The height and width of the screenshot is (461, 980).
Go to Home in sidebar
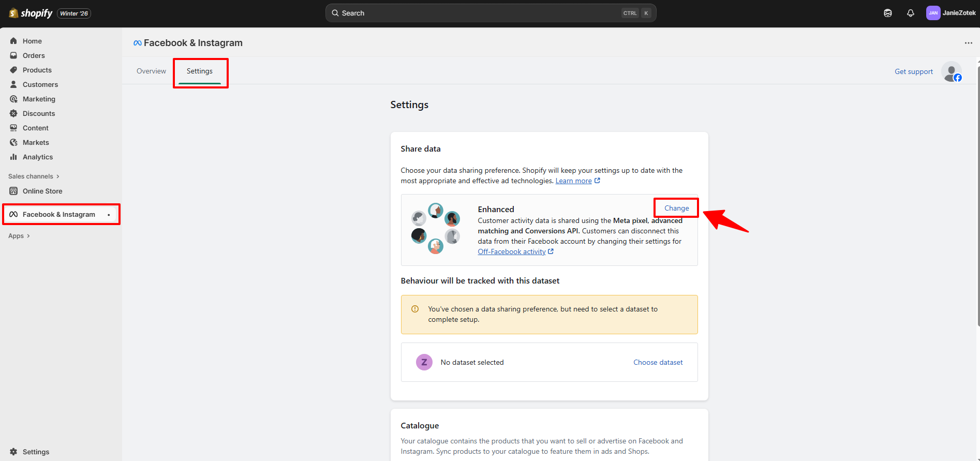(32, 41)
